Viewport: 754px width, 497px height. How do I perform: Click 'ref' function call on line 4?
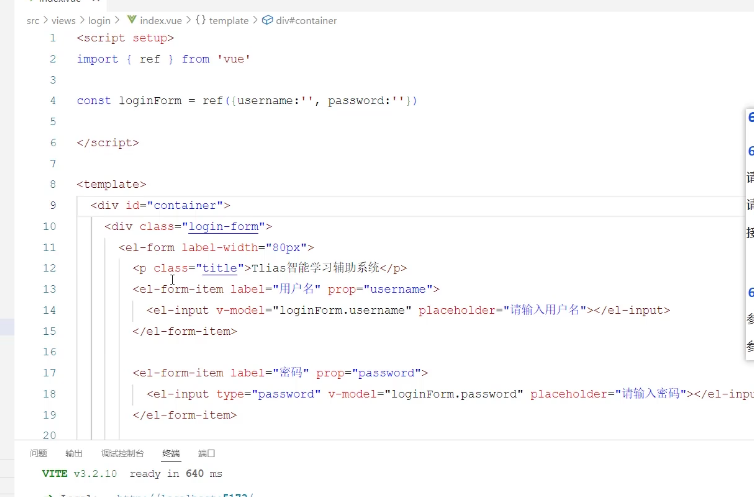coord(213,101)
